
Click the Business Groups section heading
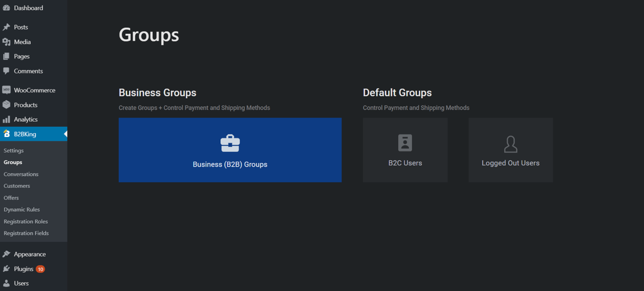point(157,93)
